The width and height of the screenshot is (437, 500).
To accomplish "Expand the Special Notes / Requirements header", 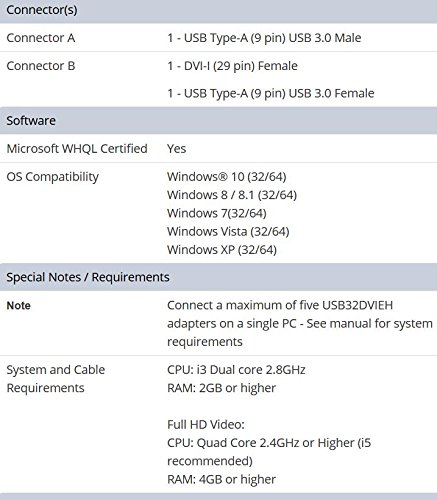I will (x=218, y=277).
